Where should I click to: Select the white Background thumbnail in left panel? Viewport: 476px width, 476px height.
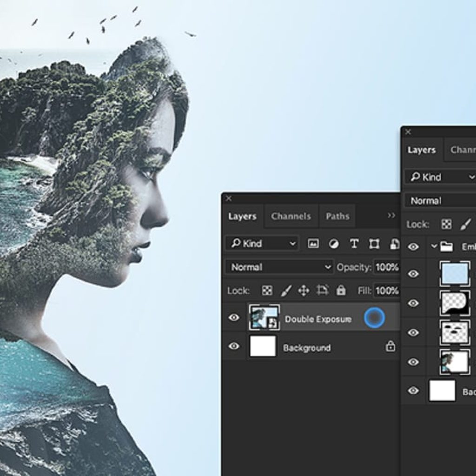coord(263,346)
